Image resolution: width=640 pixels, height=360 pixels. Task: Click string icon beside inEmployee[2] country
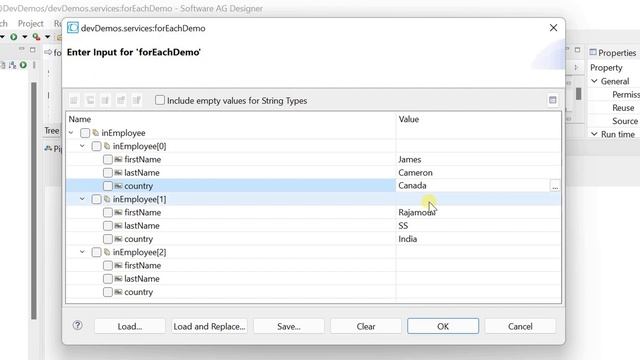click(118, 292)
